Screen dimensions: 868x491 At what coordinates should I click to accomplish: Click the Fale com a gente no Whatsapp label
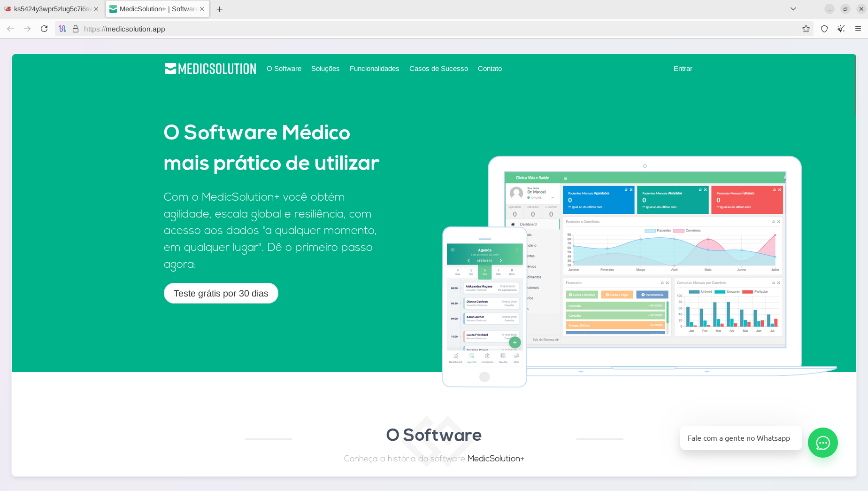coord(738,438)
